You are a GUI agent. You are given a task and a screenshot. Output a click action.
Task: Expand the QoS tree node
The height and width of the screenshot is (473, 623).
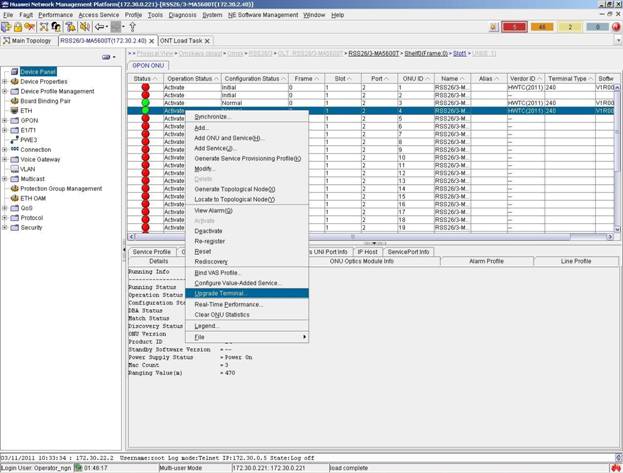(x=5, y=208)
